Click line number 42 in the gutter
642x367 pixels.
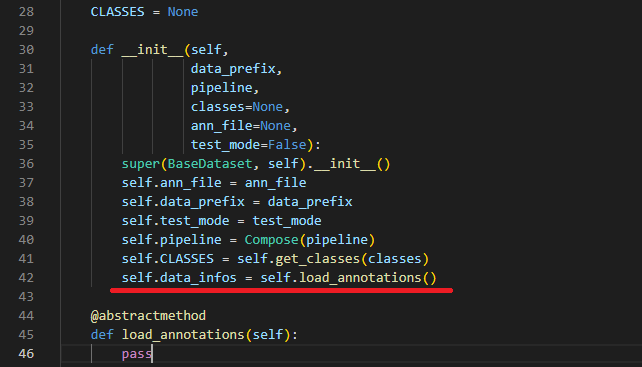(x=26, y=278)
